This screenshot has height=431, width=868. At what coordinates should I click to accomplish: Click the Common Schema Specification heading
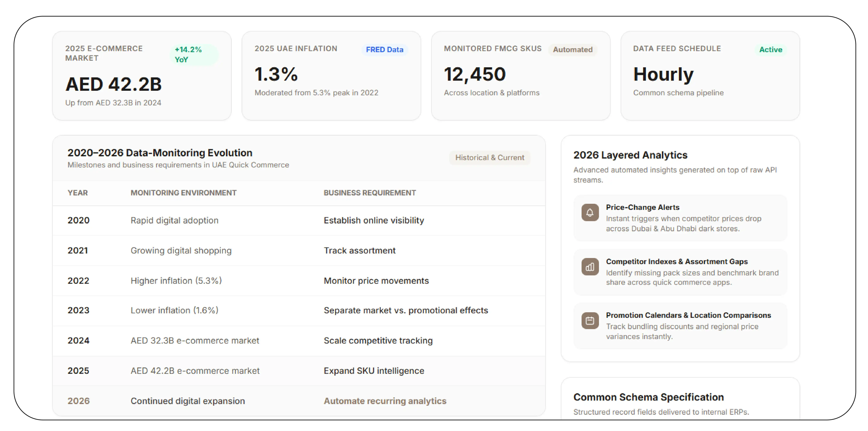point(648,397)
